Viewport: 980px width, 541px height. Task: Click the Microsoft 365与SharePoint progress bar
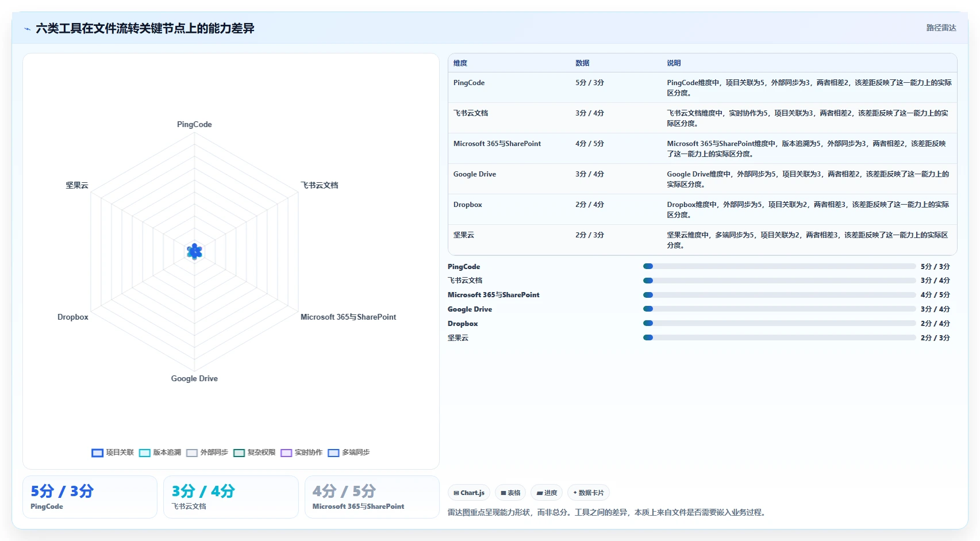[x=779, y=295]
